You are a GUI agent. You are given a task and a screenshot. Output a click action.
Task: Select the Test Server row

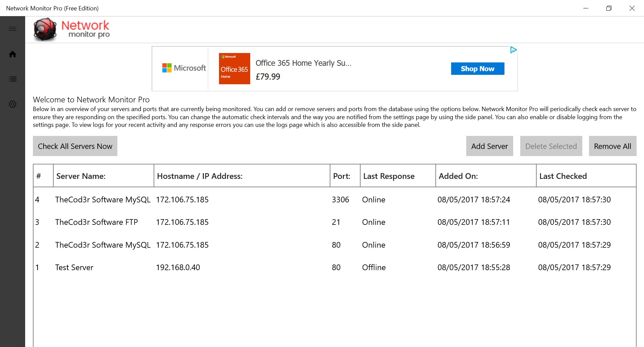74,267
